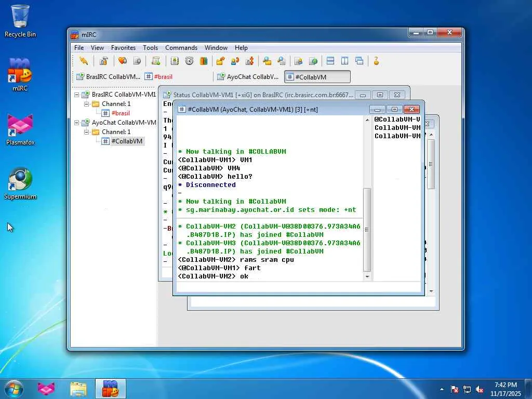Click the Action Center flag tray icon
The image size is (532, 399).
[455, 390]
